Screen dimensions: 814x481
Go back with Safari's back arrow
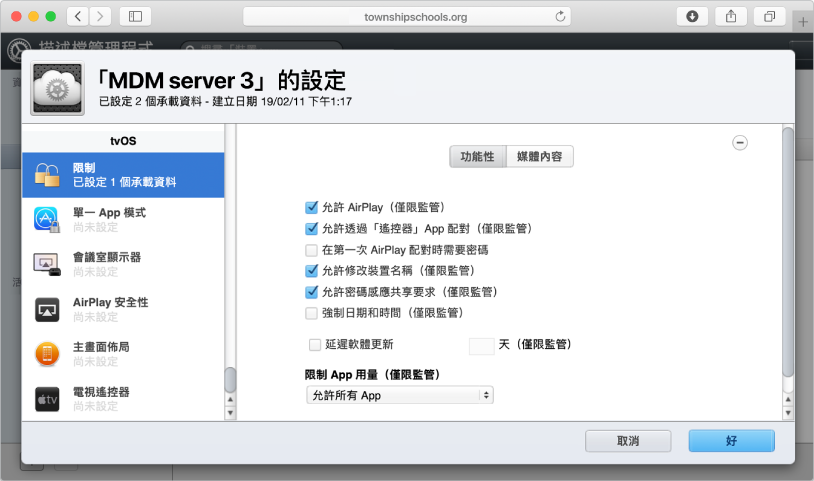click(x=77, y=17)
